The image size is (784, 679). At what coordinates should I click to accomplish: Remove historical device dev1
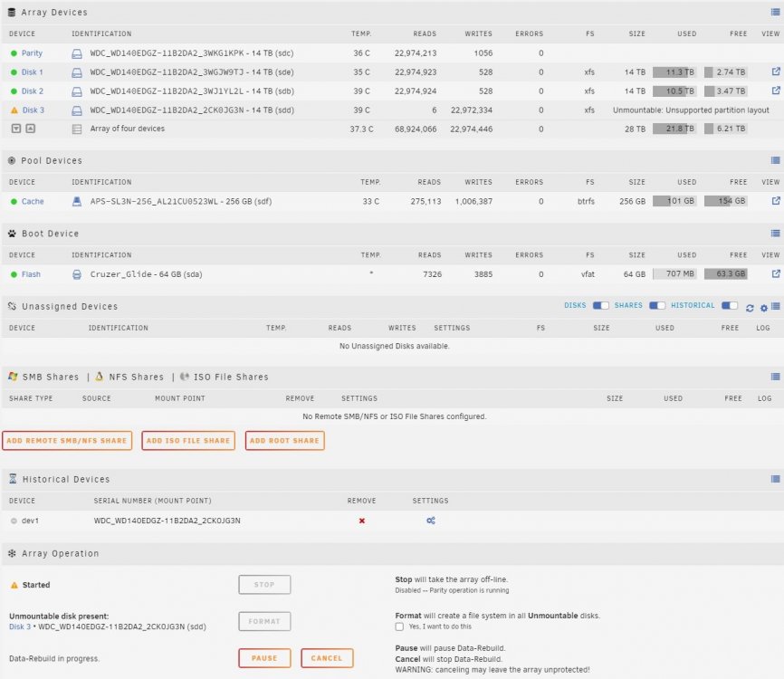361,521
